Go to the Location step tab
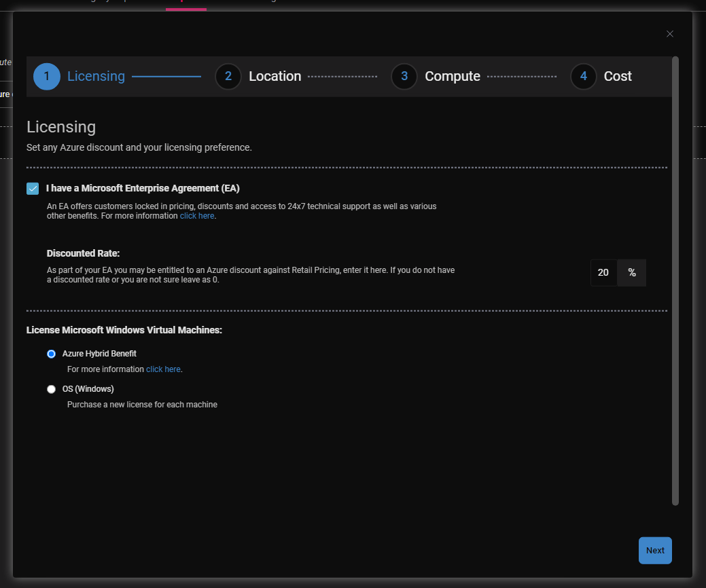Screen dimensions: 706x588 point(275,77)
